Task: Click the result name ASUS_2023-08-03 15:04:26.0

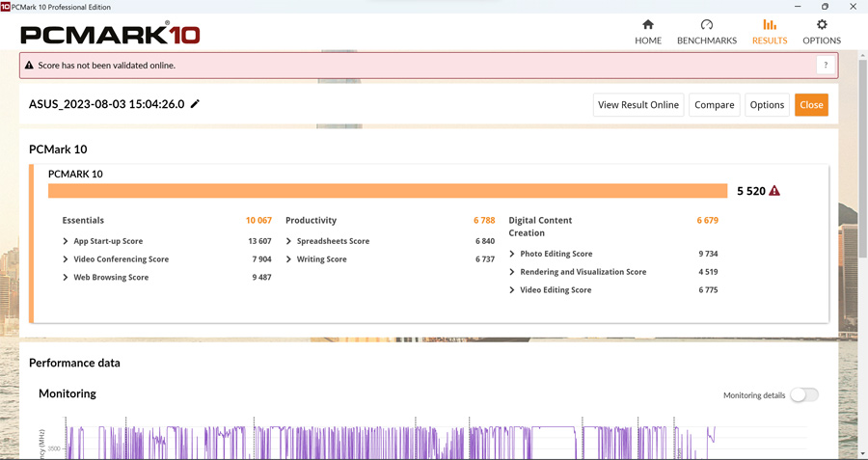Action: pos(106,104)
